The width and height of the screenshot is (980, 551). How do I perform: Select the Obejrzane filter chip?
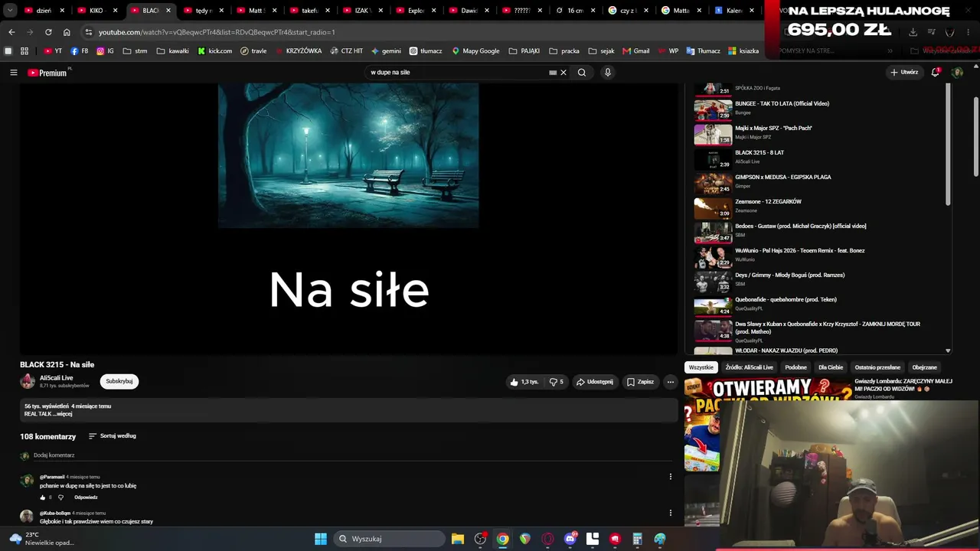[x=925, y=367]
